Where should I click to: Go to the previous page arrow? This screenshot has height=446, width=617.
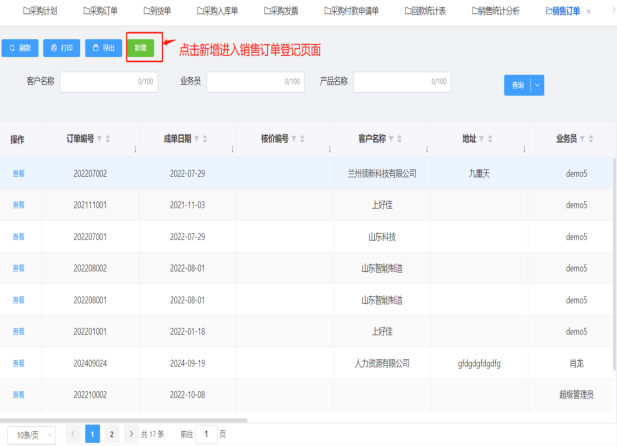point(73,434)
